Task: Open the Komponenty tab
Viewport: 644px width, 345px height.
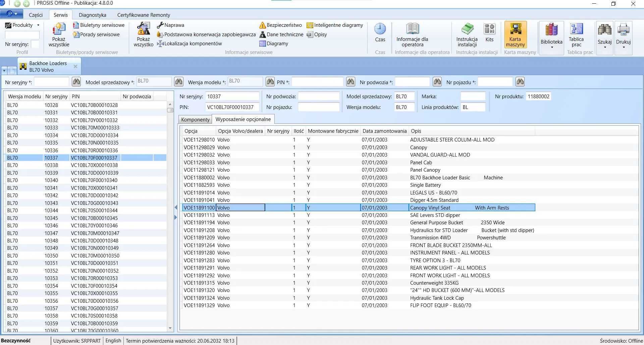Action: (195, 119)
